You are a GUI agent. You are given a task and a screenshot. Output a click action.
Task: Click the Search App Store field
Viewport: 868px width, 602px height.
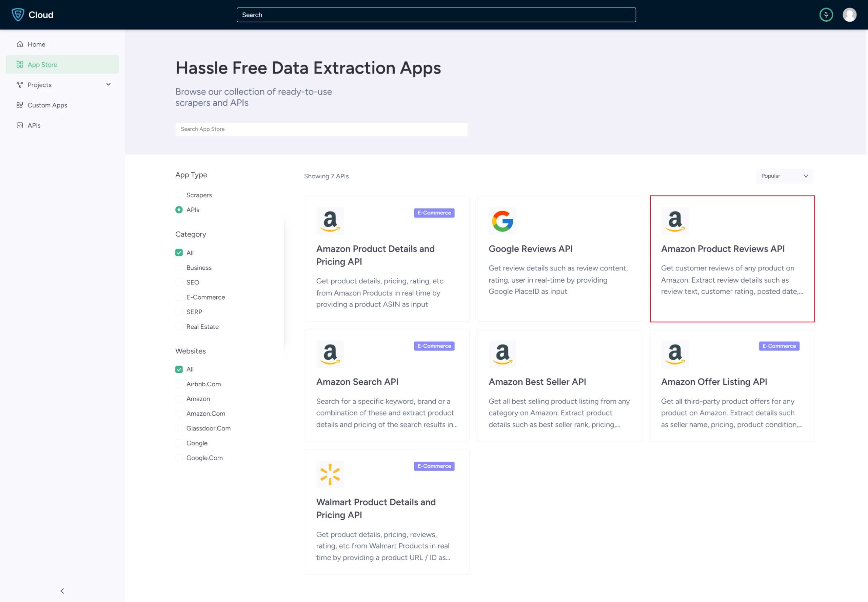[x=321, y=129]
